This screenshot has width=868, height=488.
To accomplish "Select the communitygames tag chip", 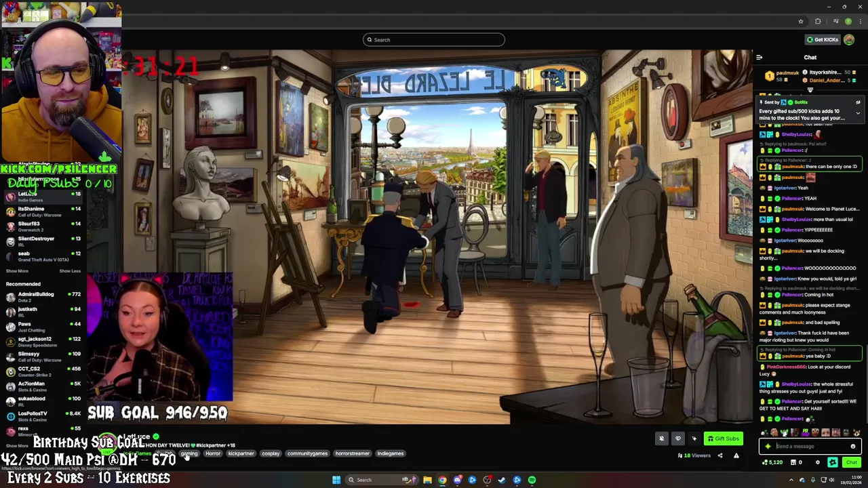I will pos(307,453).
